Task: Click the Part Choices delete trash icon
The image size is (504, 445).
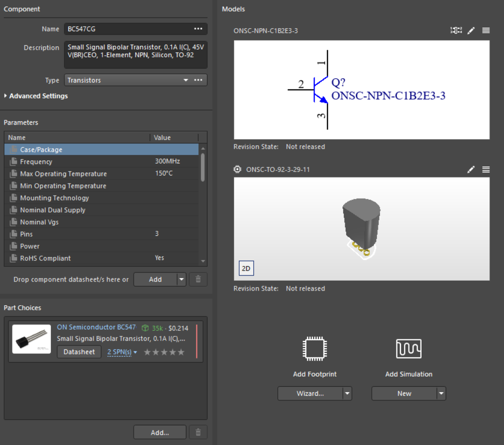Action: point(198,432)
